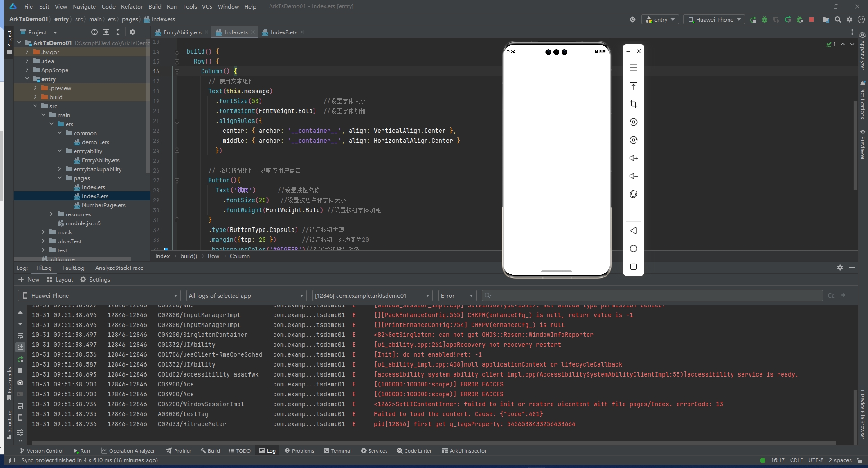868x468 pixels.
Task: Open the 'All logs of selected app' filter dropdown
Action: [246, 295]
